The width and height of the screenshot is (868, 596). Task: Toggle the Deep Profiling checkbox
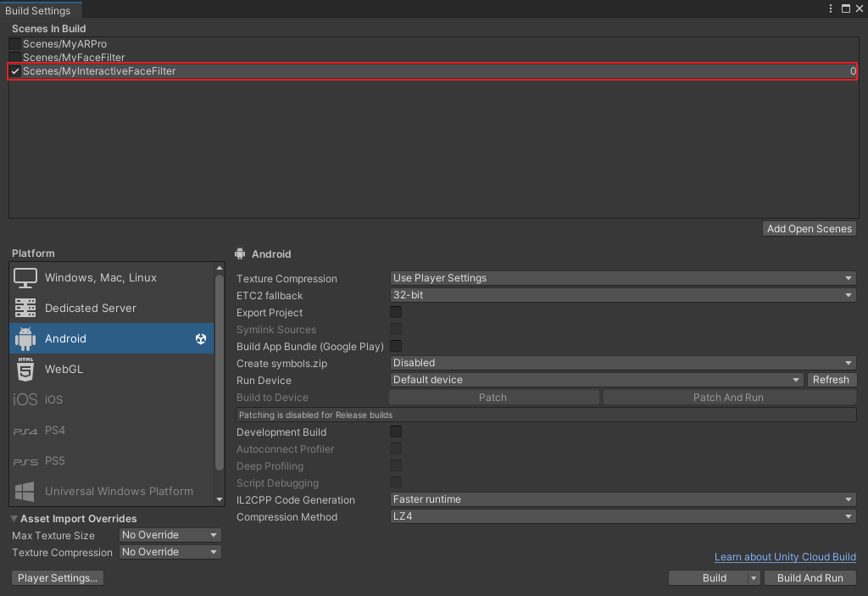pos(396,465)
